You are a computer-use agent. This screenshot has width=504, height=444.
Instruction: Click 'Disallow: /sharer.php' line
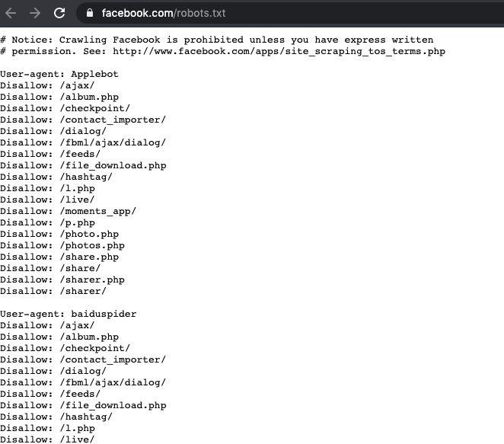tap(62, 279)
